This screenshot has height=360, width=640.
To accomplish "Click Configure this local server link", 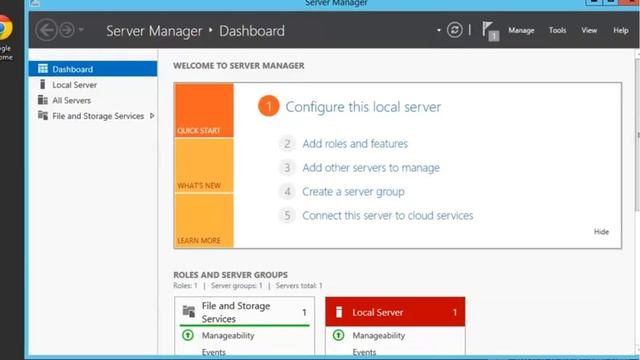I will pos(363,107).
